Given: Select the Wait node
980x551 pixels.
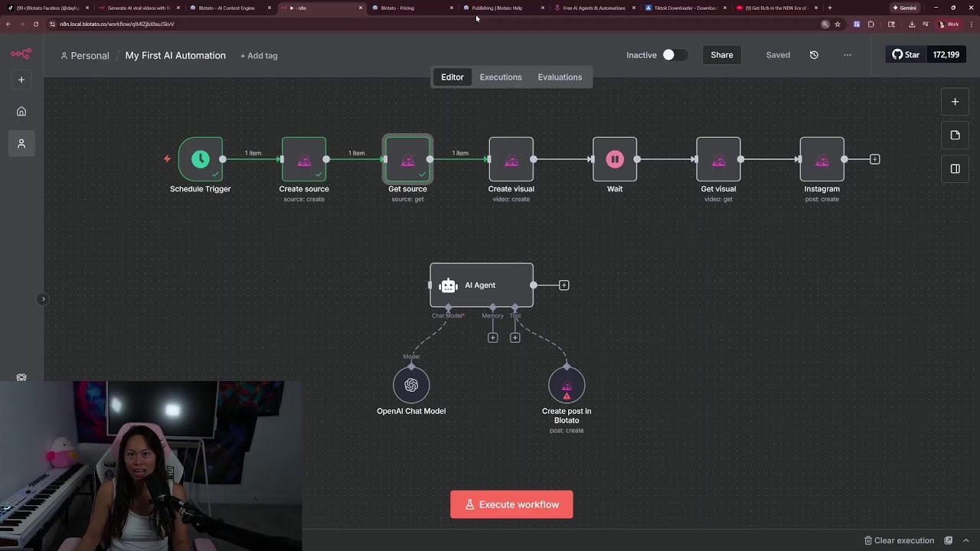Looking at the screenshot, I should coord(615,159).
